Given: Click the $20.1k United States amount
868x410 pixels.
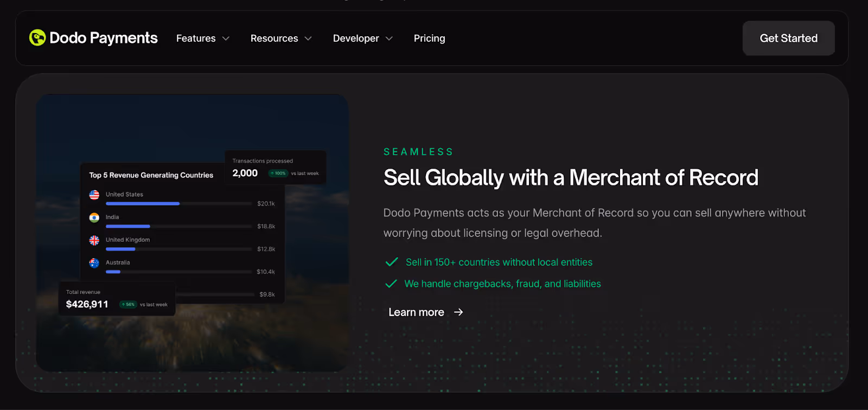Looking at the screenshot, I should point(266,204).
